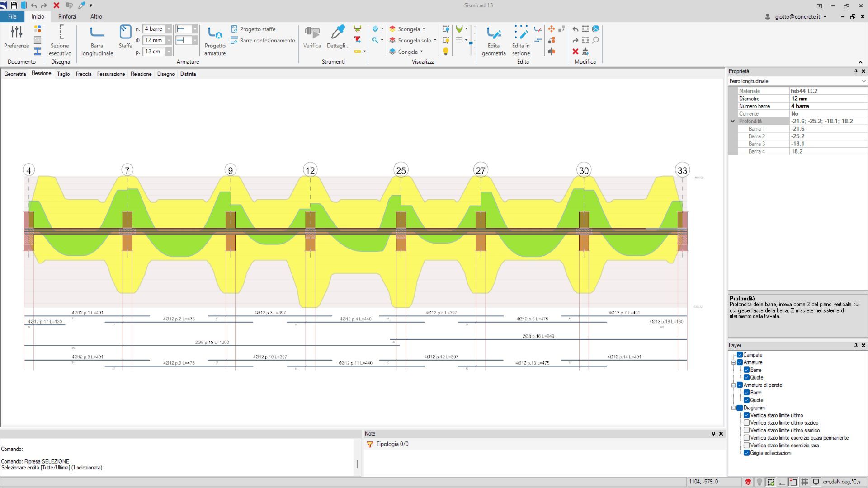The height and width of the screenshot is (488, 868).
Task: Enable Verifica stato limite ultimo sismico
Action: 747,430
